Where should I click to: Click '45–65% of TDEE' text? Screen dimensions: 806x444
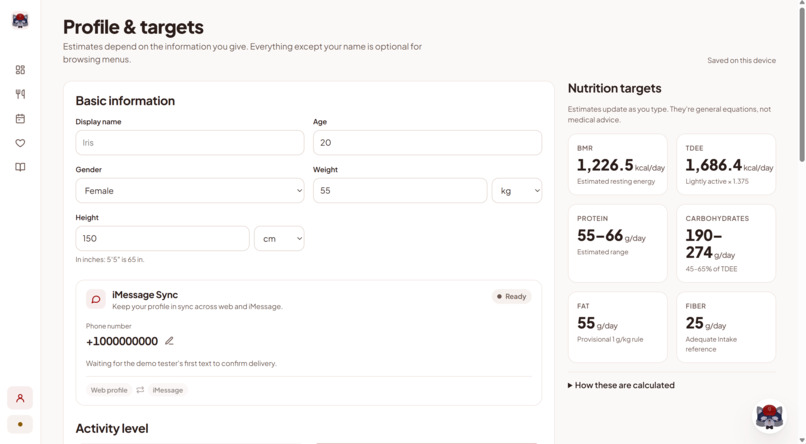pos(711,269)
